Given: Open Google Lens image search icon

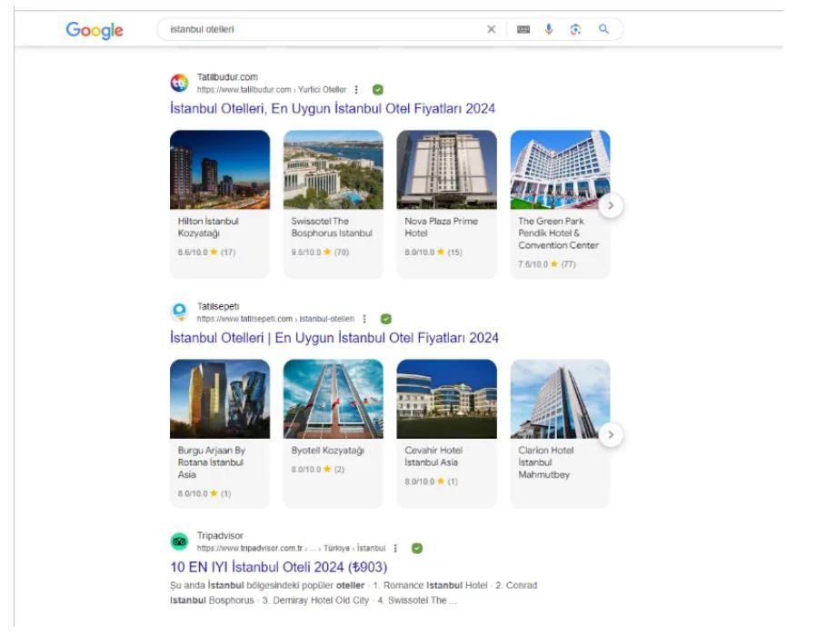Looking at the screenshot, I should [x=575, y=29].
